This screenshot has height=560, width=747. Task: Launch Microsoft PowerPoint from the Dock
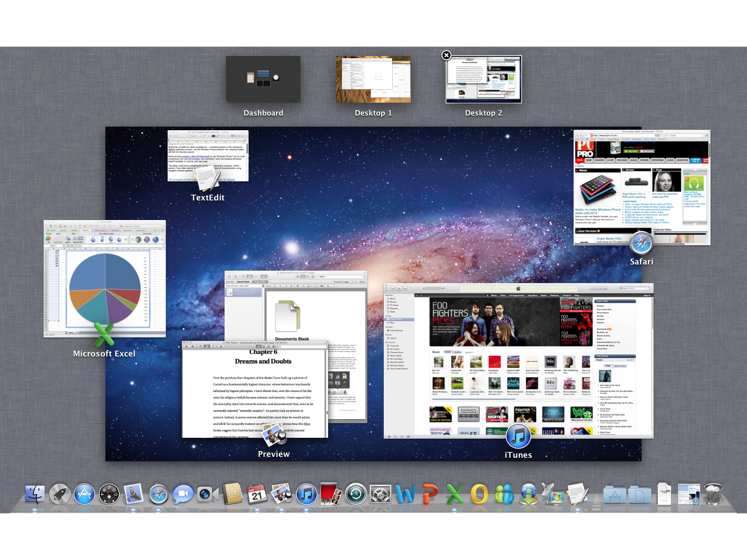coord(430,494)
